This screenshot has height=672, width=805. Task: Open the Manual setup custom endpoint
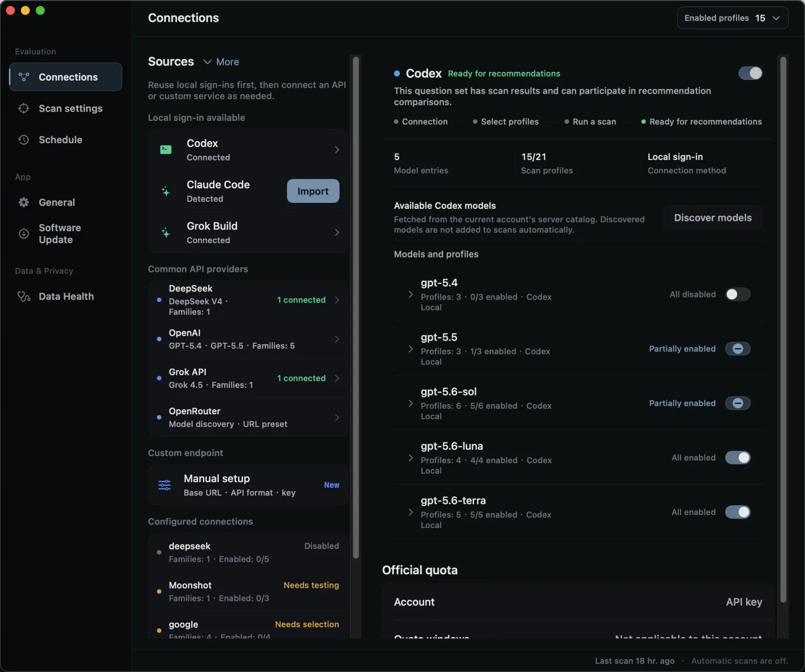pos(249,485)
